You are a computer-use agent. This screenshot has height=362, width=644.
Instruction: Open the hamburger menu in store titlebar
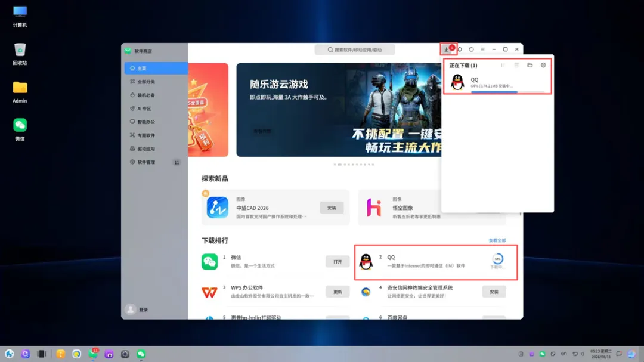[x=482, y=49]
